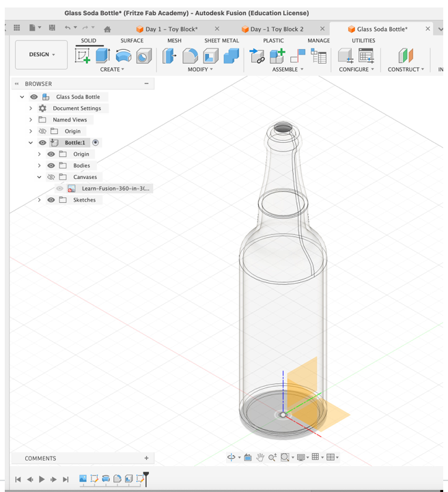448x492 pixels.
Task: Click the File document icon
Action: (x=32, y=27)
